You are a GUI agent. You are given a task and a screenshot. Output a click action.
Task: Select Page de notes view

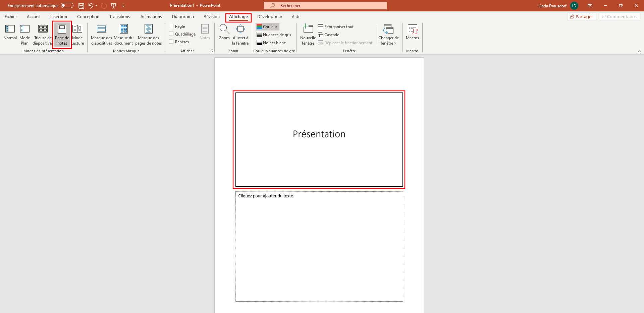coord(62,35)
